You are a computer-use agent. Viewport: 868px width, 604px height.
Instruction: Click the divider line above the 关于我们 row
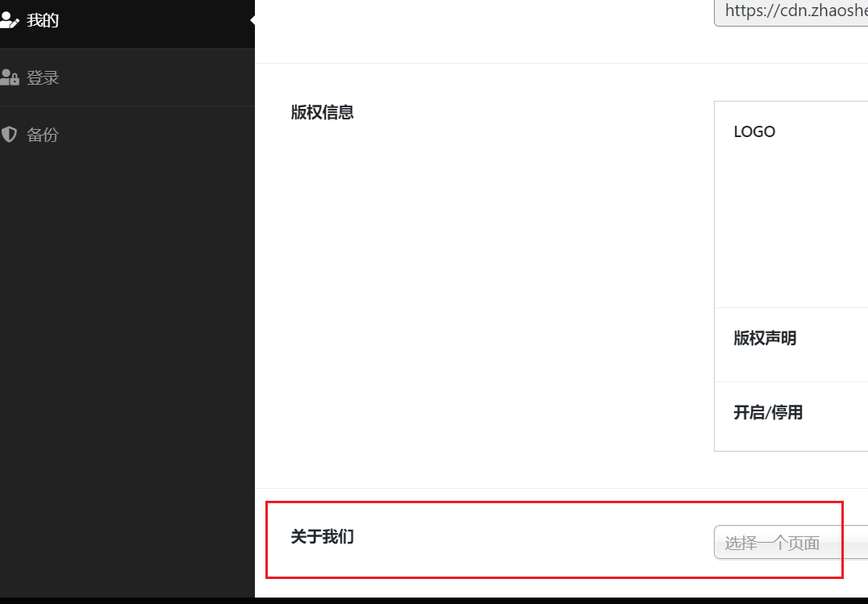pos(561,489)
